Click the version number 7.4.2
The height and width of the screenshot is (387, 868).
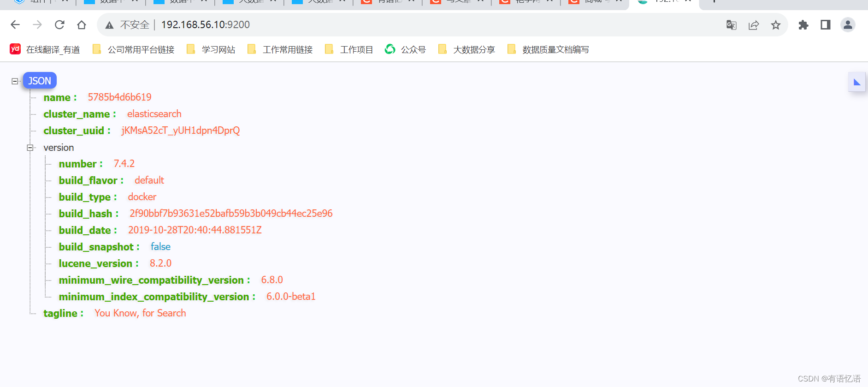pyautogui.click(x=124, y=164)
